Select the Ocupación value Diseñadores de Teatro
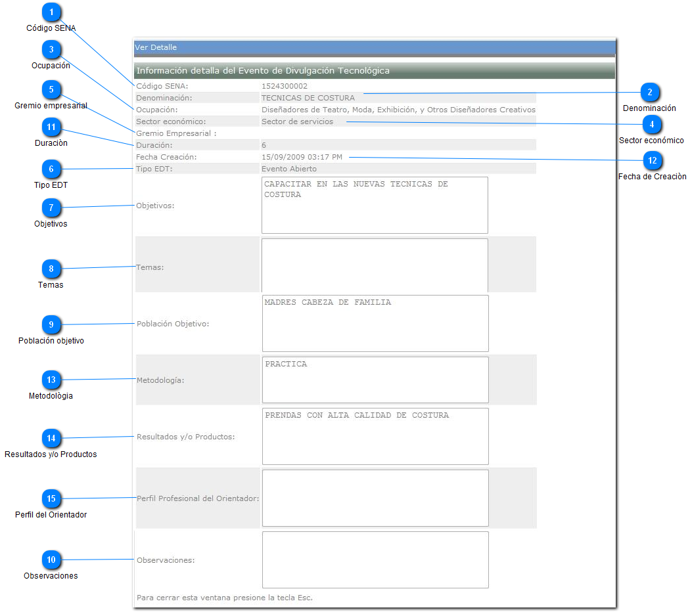The height and width of the screenshot is (616, 690). point(398,110)
